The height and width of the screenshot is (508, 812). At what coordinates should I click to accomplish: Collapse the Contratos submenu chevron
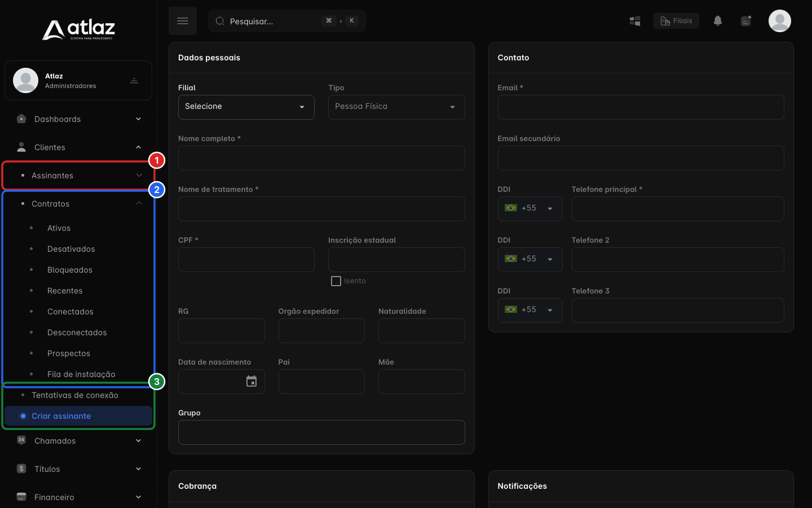click(139, 204)
